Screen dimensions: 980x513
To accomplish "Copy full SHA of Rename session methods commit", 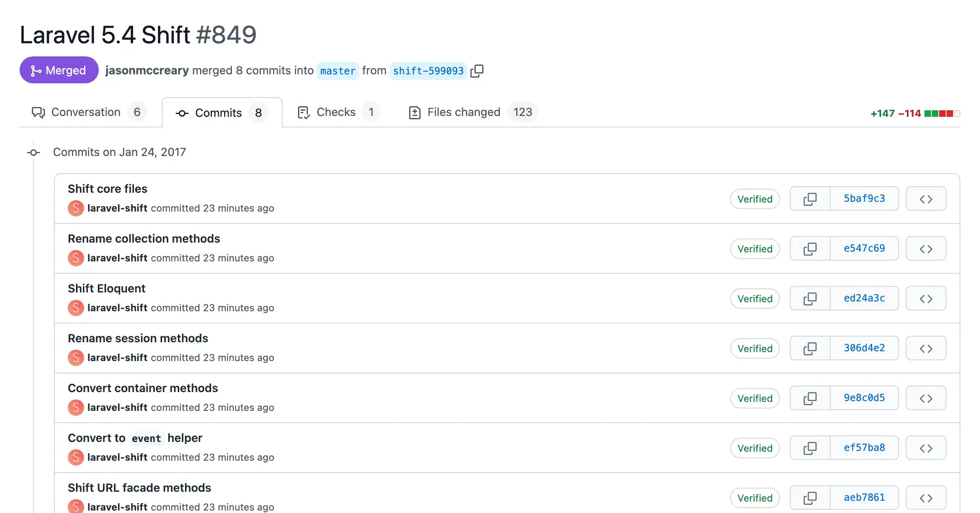I will [x=810, y=348].
